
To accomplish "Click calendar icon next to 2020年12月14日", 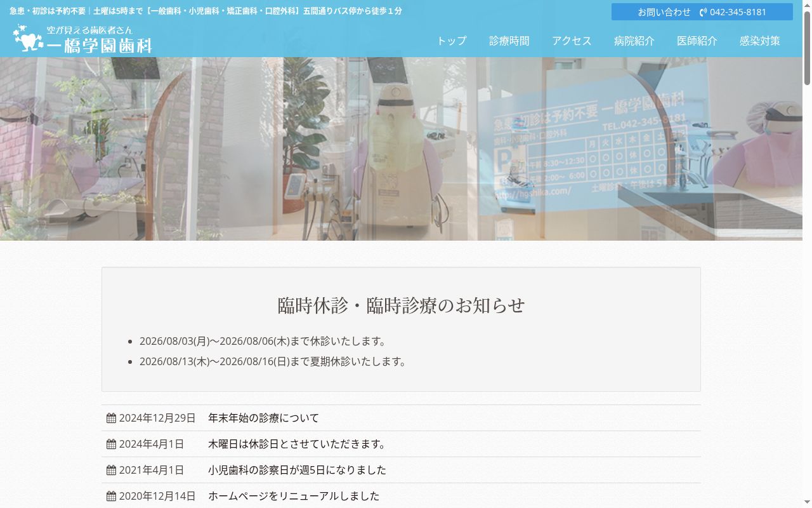I will (x=111, y=496).
